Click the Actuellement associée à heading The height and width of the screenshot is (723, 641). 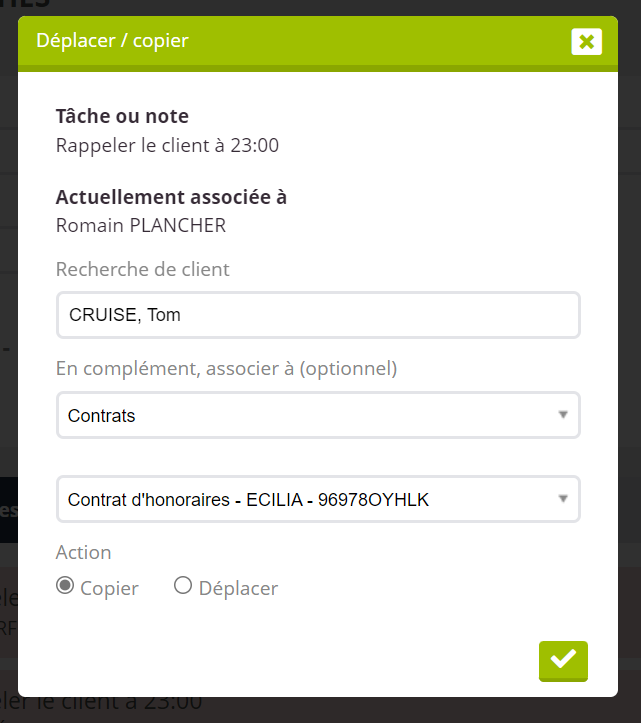point(171,197)
